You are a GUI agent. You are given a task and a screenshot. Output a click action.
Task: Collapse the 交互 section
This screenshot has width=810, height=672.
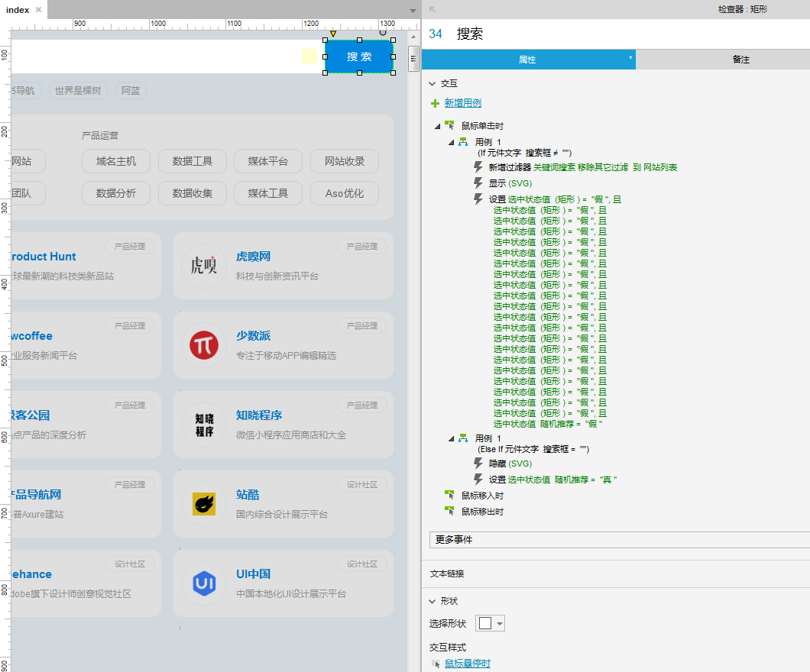[433, 83]
